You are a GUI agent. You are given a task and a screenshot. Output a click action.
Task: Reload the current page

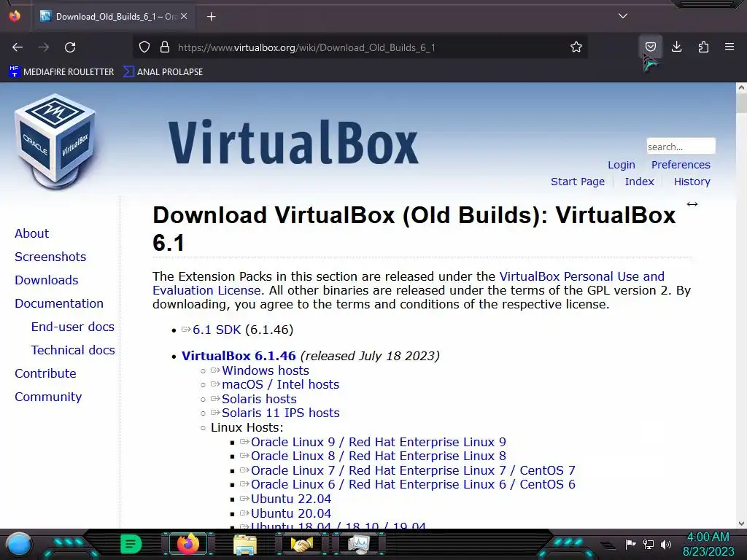pyautogui.click(x=70, y=47)
